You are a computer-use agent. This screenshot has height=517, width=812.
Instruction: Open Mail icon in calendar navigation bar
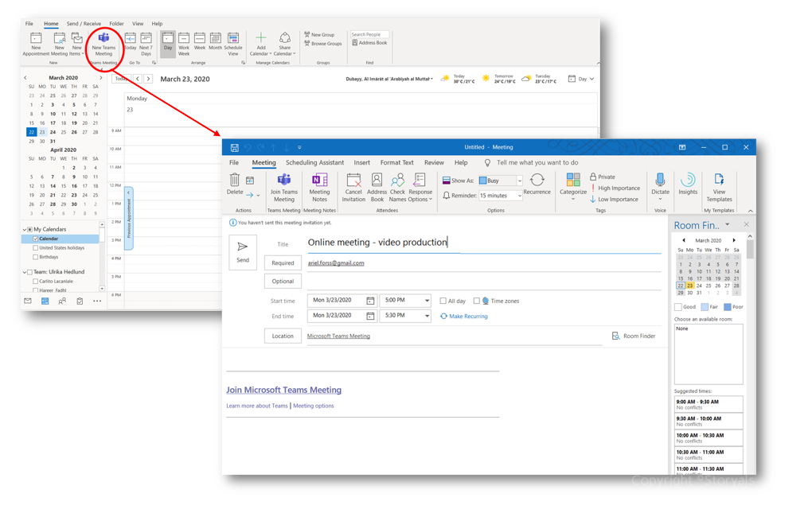coord(28,301)
